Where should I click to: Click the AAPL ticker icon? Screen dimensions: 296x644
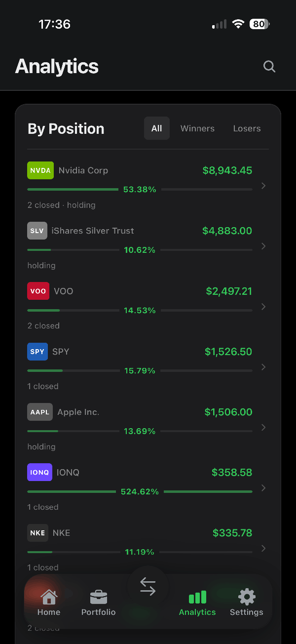pyautogui.click(x=39, y=411)
